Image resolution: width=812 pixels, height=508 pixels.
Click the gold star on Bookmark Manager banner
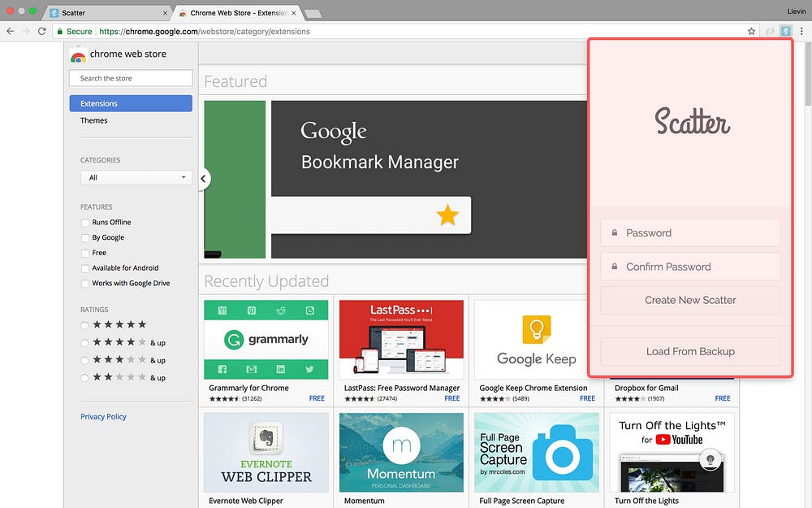[447, 215]
